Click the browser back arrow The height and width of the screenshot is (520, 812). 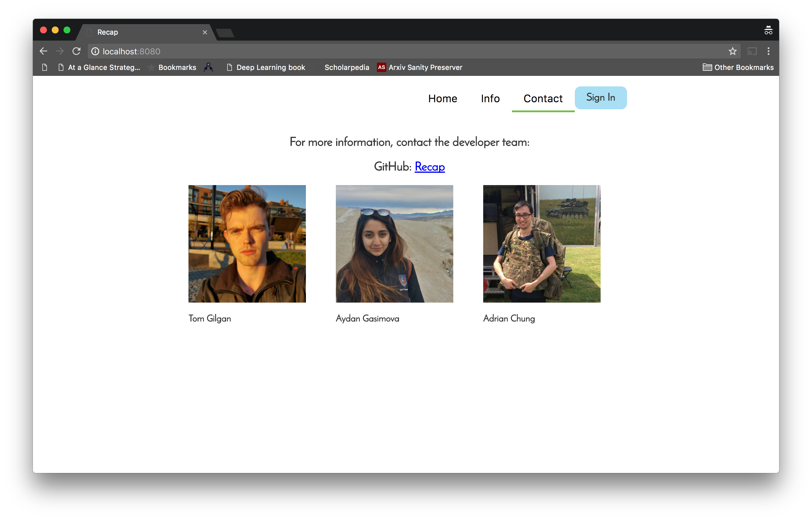pyautogui.click(x=43, y=51)
